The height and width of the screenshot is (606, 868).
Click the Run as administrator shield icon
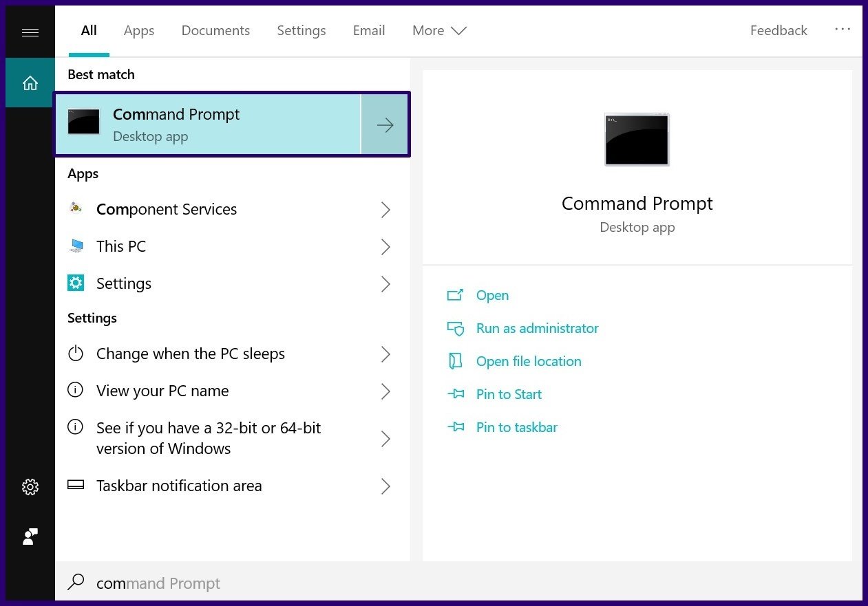pos(455,328)
